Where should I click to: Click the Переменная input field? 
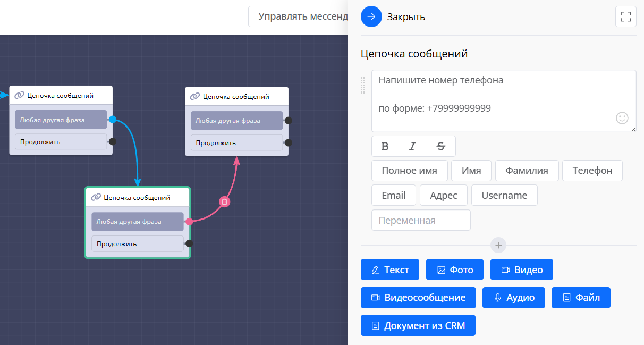click(x=420, y=220)
